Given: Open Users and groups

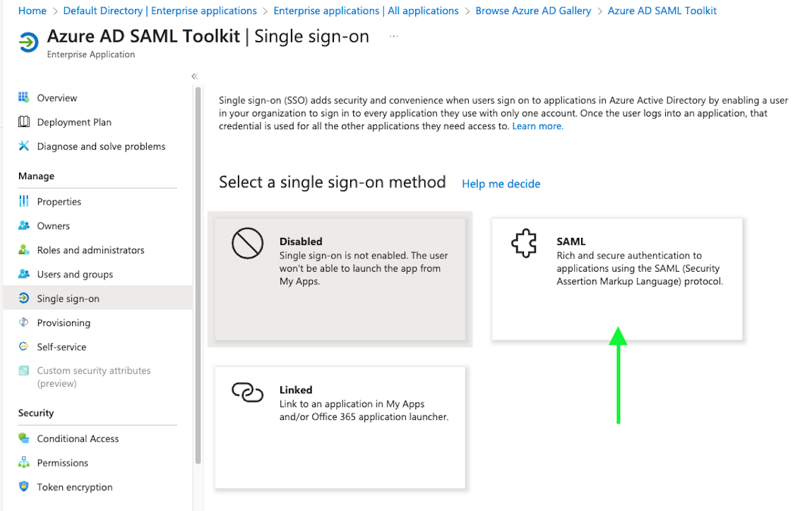Looking at the screenshot, I should coord(76,274).
